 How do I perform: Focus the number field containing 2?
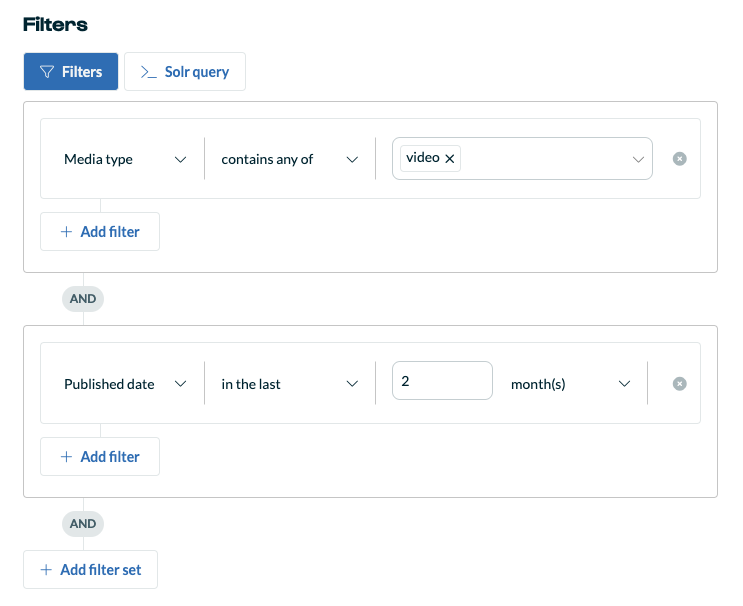click(442, 381)
